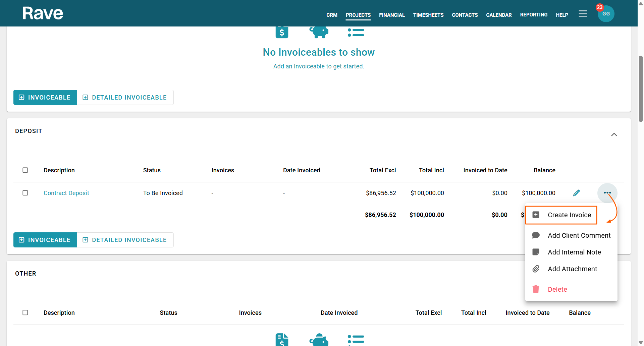
Task: Click the notification badge showing 23
Action: [x=600, y=7]
